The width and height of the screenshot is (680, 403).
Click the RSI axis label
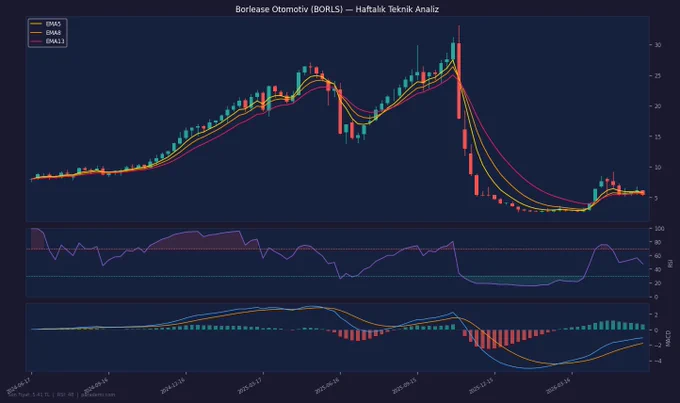[670, 263]
